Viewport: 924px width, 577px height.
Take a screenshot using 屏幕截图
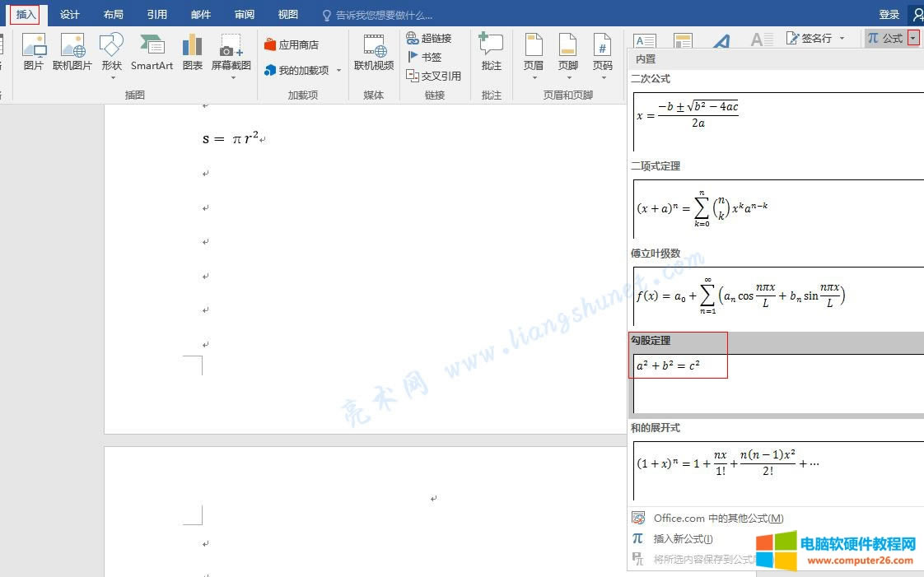[x=231, y=52]
